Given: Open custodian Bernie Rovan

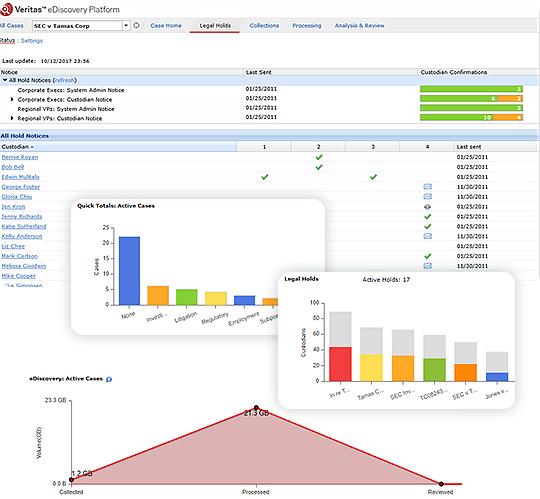Looking at the screenshot, I should 20,157.
